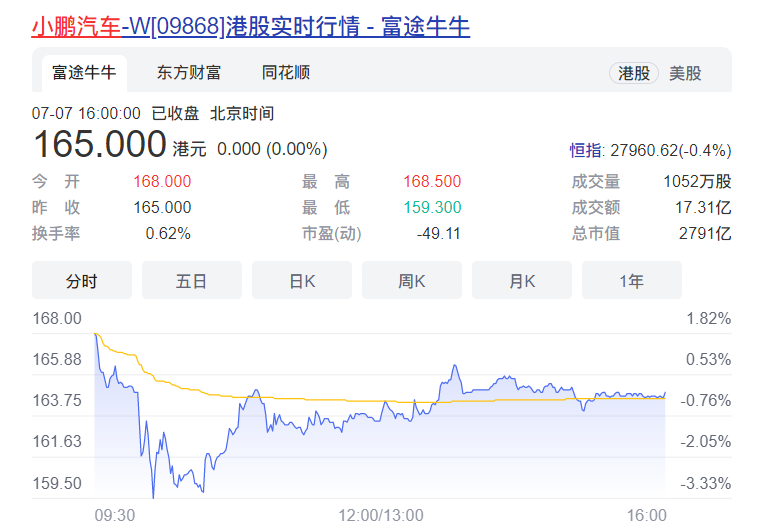
Task: Click the timestamp 07-07 16:00:00
Action: pyautogui.click(x=86, y=113)
